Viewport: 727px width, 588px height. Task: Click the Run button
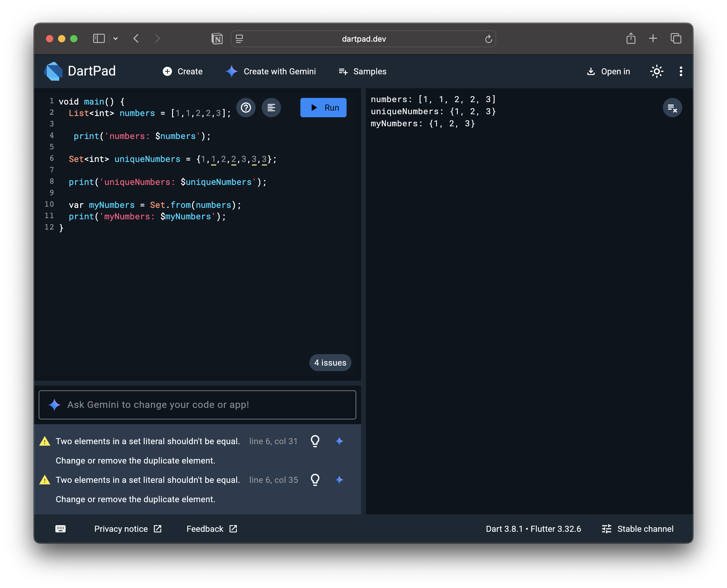coord(323,108)
